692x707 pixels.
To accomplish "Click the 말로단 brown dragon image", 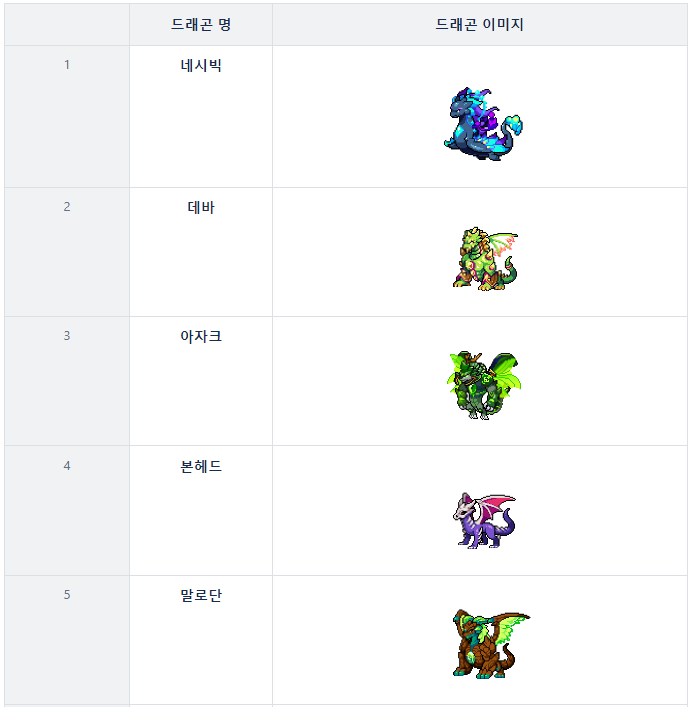I will click(487, 643).
